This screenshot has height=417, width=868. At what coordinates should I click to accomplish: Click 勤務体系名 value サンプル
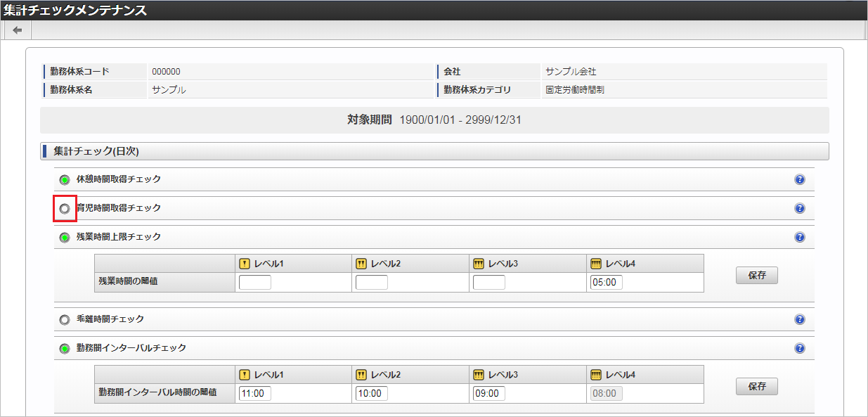169,90
